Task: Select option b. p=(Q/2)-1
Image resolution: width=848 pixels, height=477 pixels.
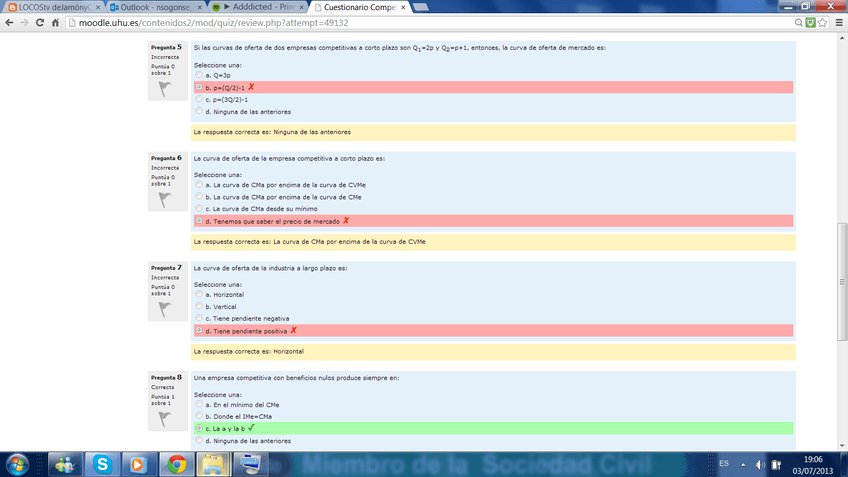Action: point(199,87)
